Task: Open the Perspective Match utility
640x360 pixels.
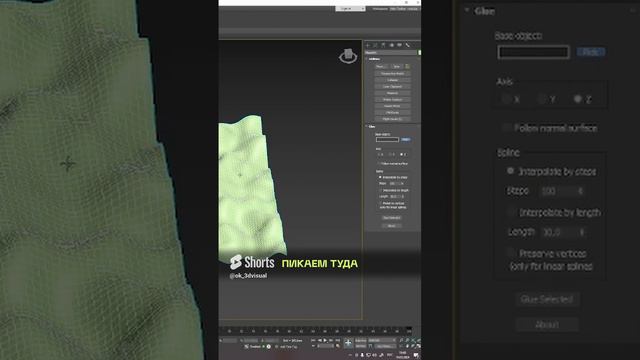Action: 392,73
